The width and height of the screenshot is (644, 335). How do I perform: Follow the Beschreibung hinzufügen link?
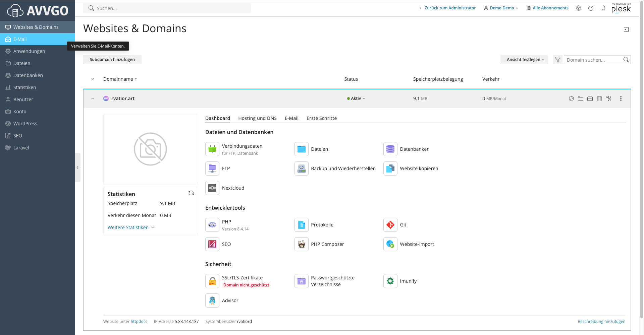(x=601, y=322)
